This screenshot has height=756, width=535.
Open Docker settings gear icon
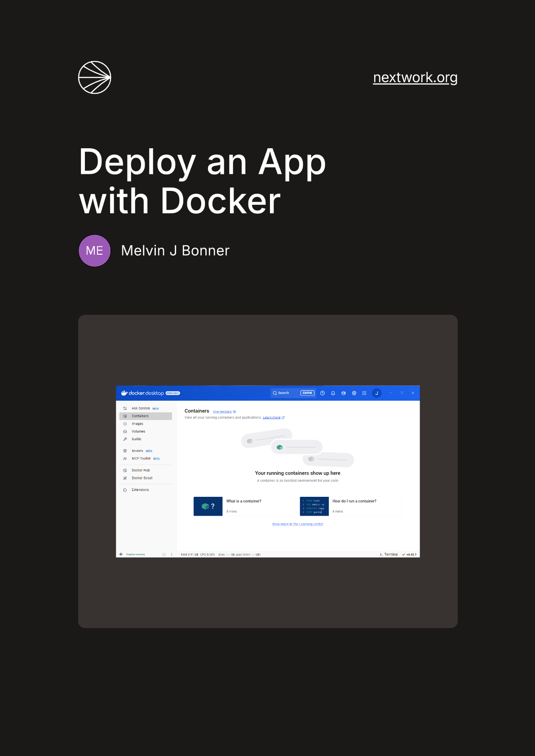pyautogui.click(x=354, y=393)
